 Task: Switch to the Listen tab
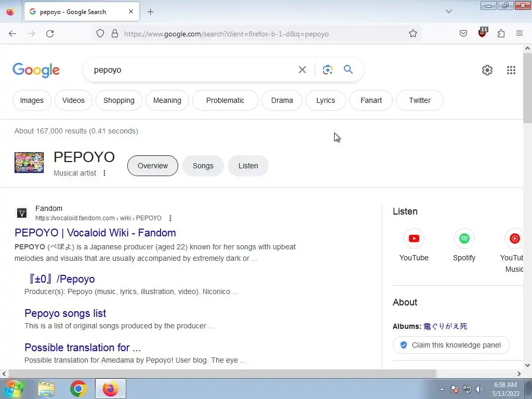click(x=248, y=166)
